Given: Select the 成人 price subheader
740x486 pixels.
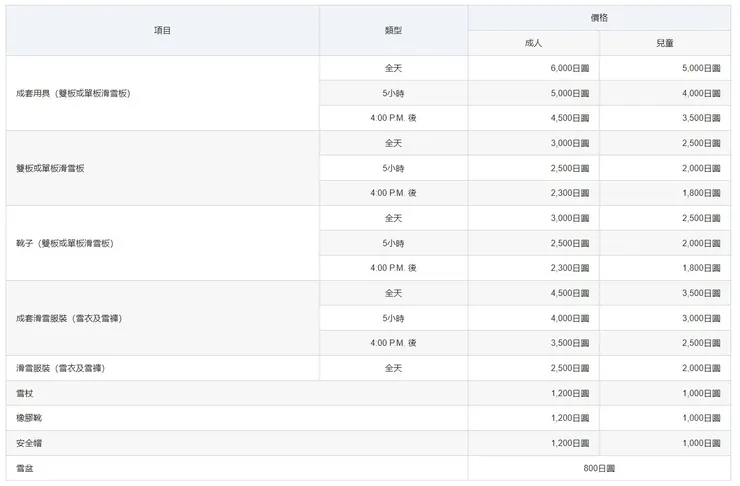Looking at the screenshot, I should [533, 43].
